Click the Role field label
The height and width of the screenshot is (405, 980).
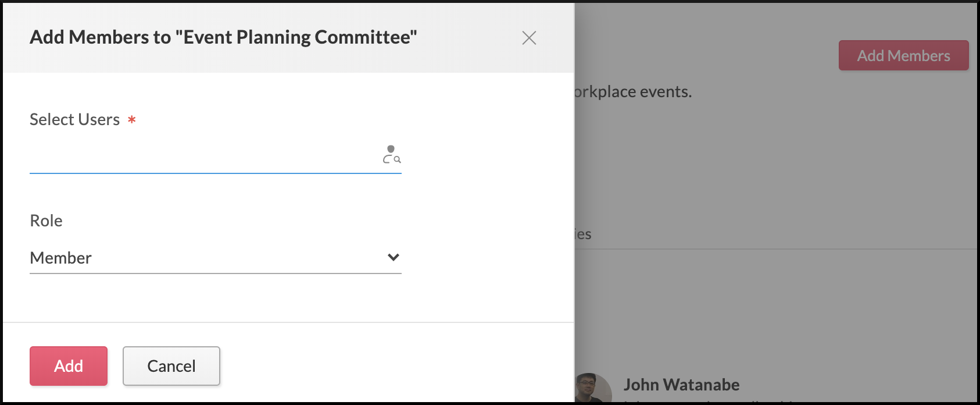(46, 221)
